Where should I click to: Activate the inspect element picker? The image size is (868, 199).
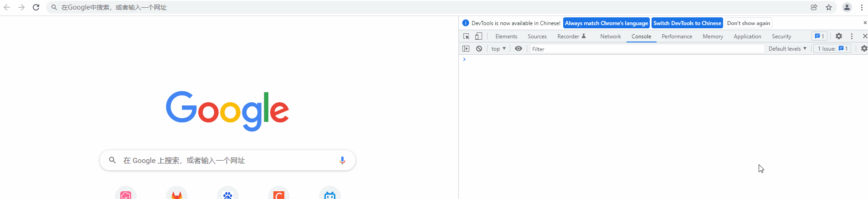[466, 37]
